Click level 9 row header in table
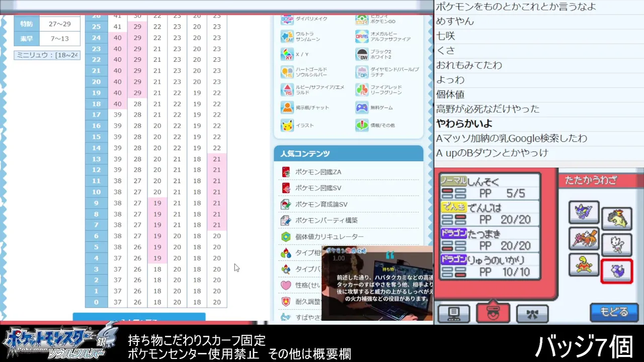The height and width of the screenshot is (362, 644). 96,203
